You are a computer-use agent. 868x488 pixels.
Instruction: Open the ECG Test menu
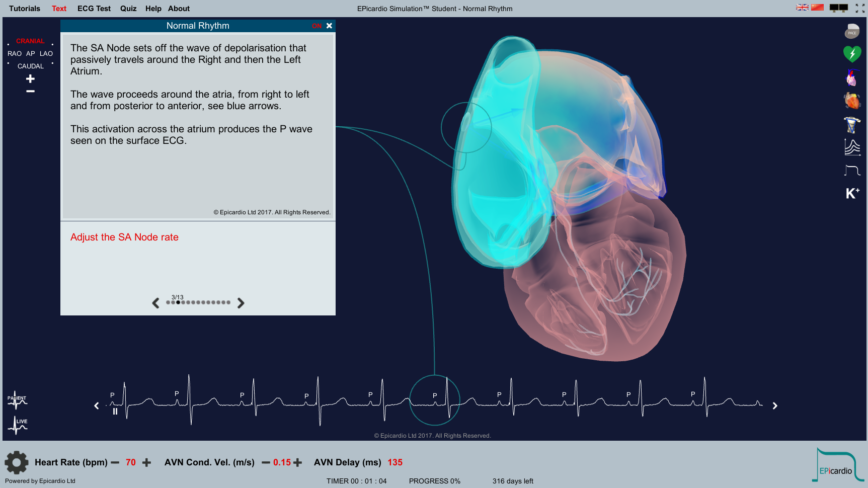[x=94, y=9]
